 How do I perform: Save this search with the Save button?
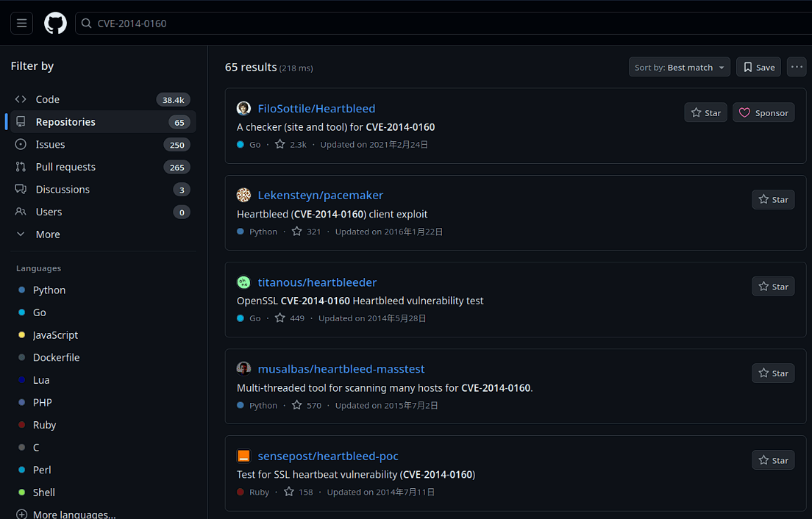tap(758, 68)
